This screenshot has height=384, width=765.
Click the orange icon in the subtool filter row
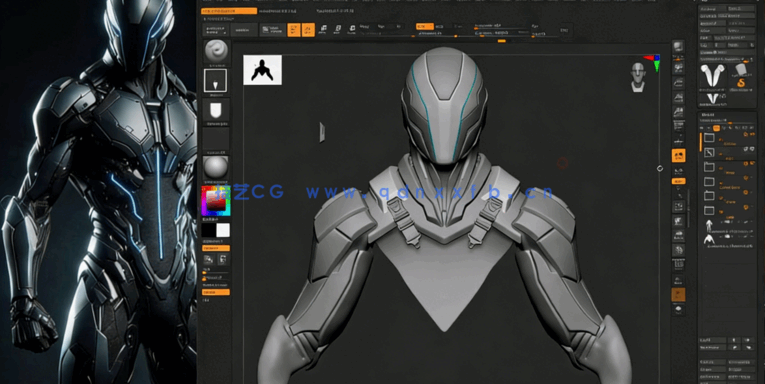click(716, 128)
